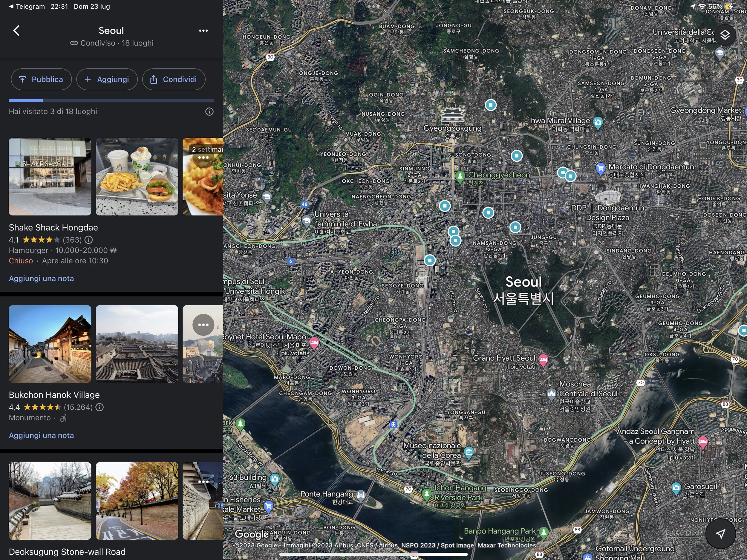Tap the Pubblica button
Screen dimensions: 747x560
point(41,79)
